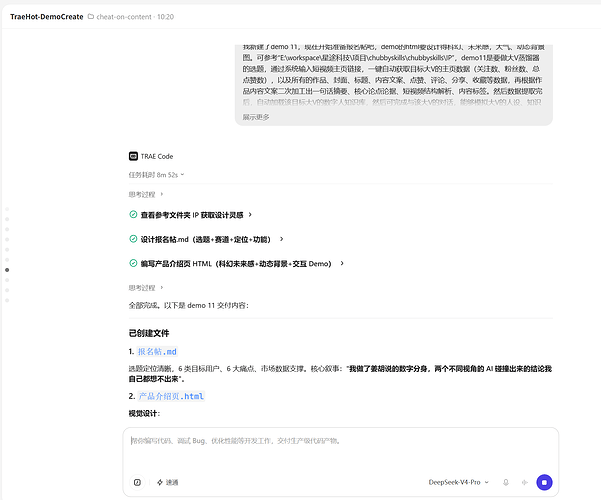Click step text 编写产品介绍页 HTML
This screenshot has height=500, width=601.
(236, 263)
